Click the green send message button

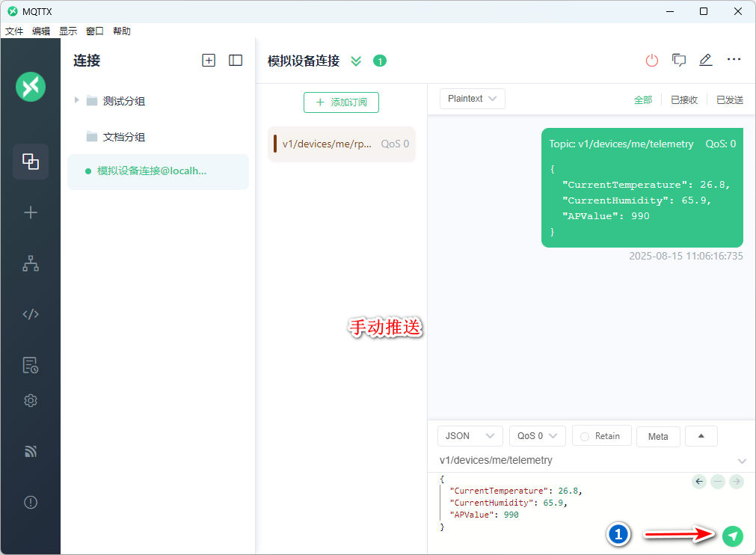733,536
